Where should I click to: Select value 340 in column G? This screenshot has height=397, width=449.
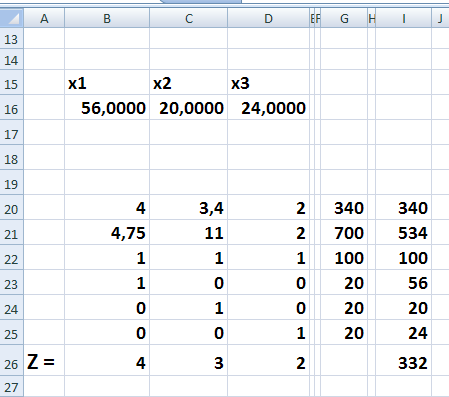tap(344, 208)
